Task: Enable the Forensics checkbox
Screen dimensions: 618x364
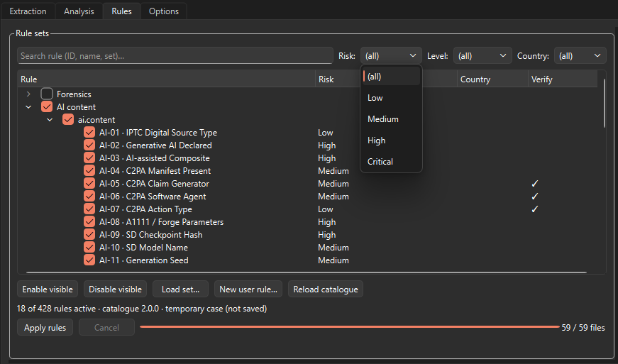Action: point(47,94)
